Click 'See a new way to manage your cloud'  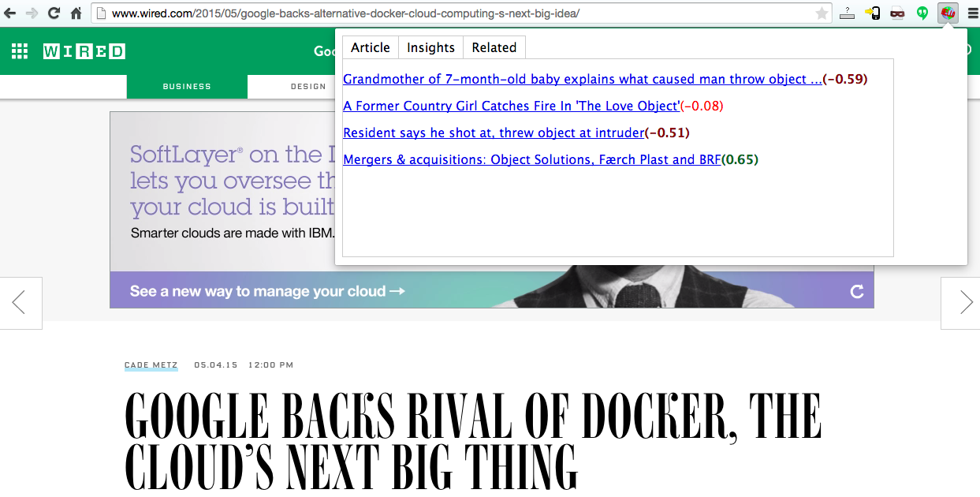267,291
